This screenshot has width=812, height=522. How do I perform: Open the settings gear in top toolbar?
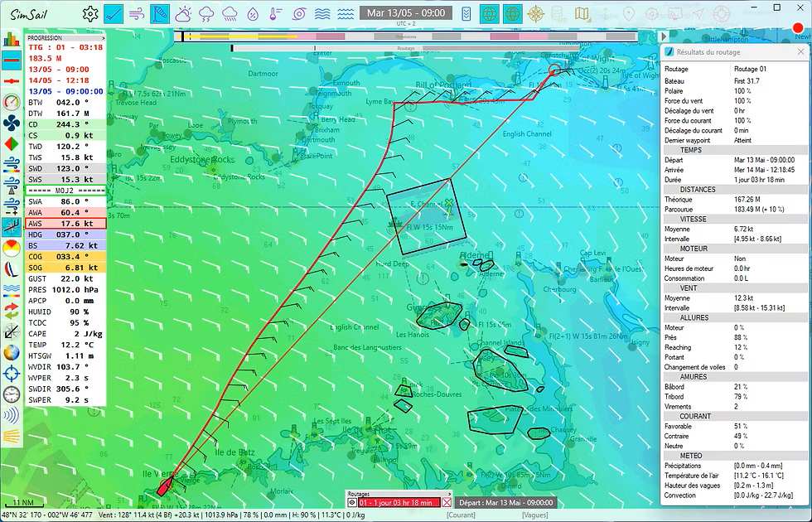pos(90,13)
